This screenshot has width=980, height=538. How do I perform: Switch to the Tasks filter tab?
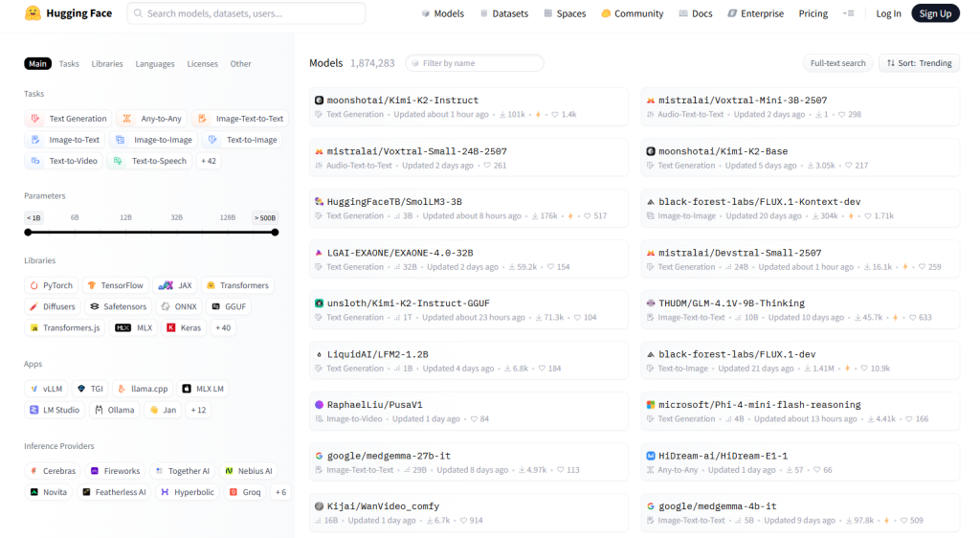pos(69,64)
